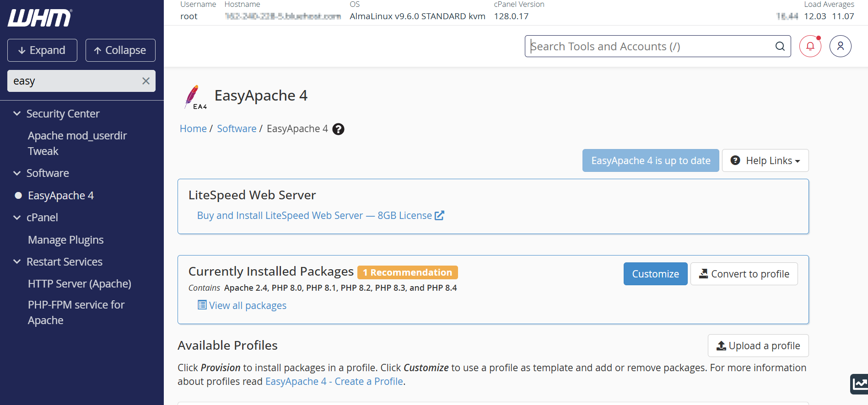Click the cPanel version 128.0.17 text
868x405 pixels.
pyautogui.click(x=511, y=16)
